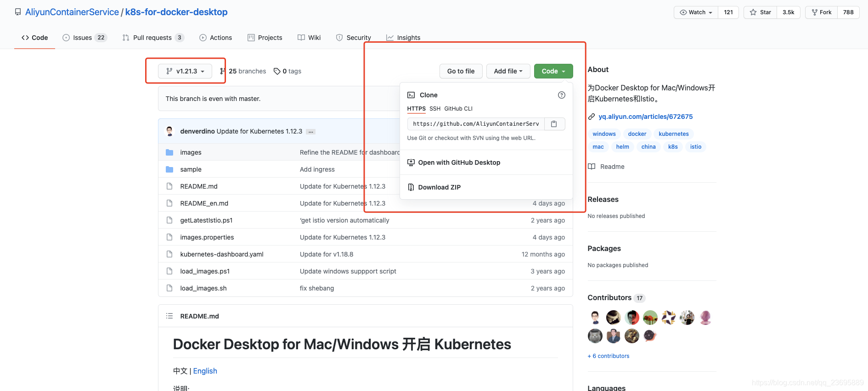Open clone help question-mark icon
The image size is (868, 391).
coord(561,95)
